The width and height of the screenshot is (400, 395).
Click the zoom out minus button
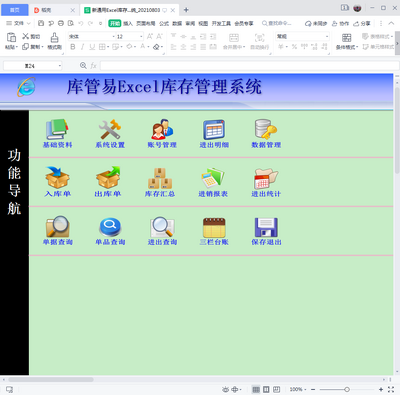pos(313,389)
